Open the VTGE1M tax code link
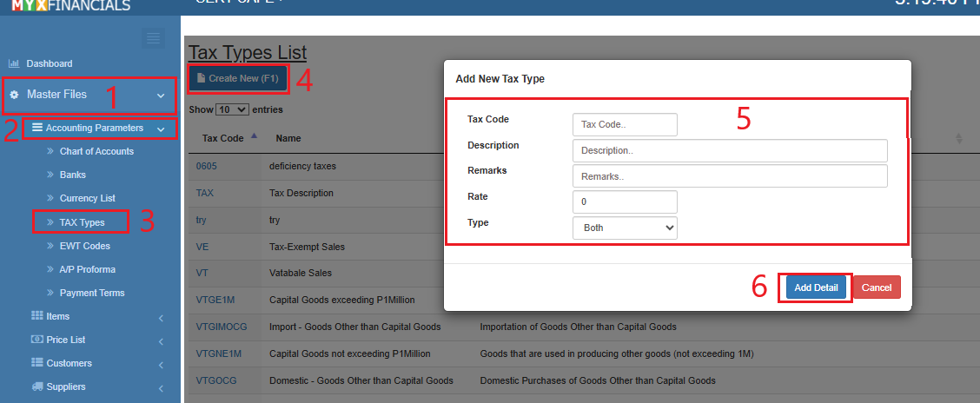 (215, 300)
